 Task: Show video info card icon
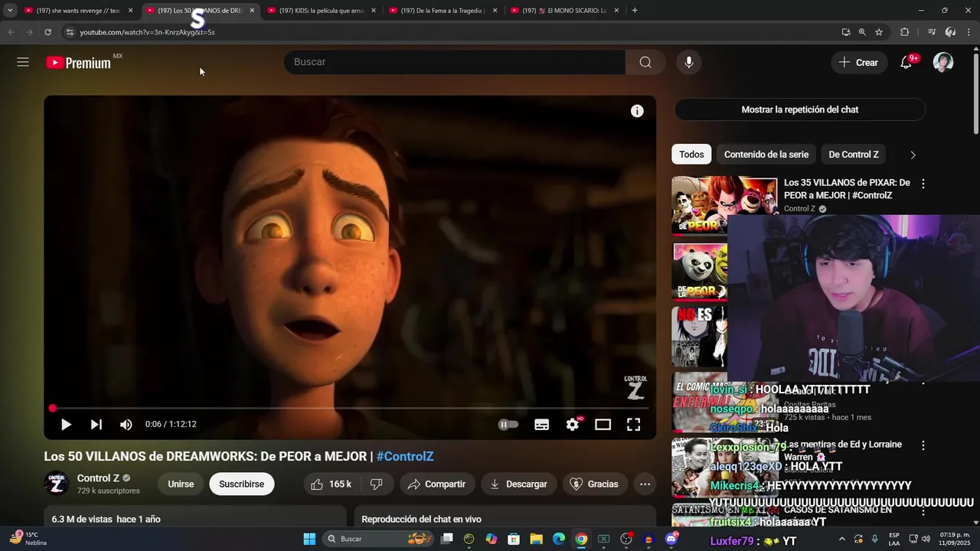click(637, 111)
